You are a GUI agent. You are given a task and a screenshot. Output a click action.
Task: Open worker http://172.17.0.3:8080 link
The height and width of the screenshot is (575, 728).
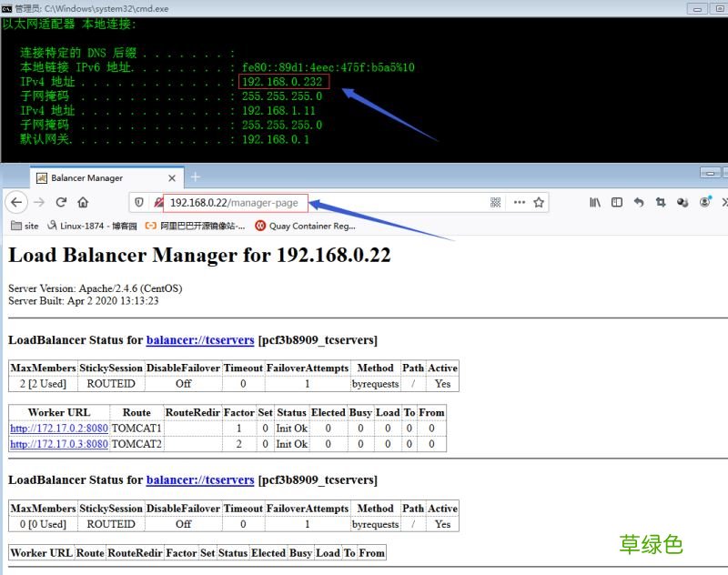coord(59,444)
